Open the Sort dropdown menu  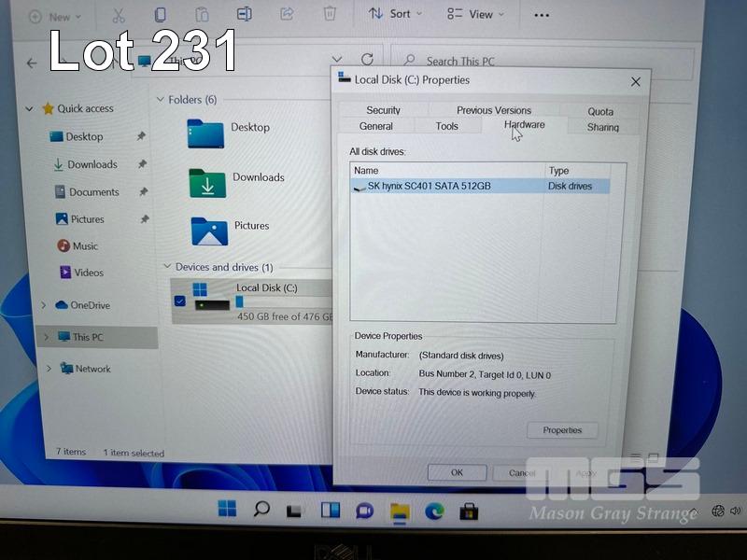point(395,14)
